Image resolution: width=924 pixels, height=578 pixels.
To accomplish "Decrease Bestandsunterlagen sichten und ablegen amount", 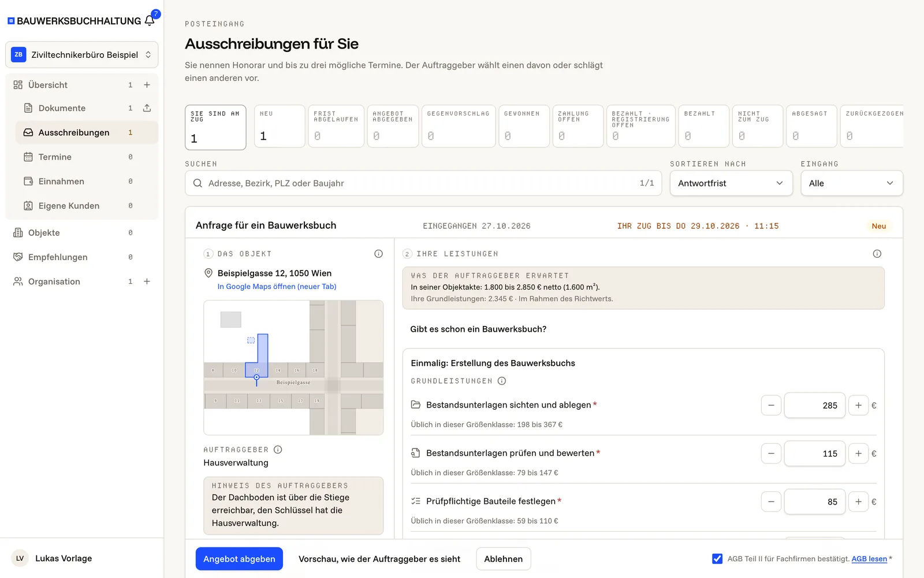I will (771, 405).
